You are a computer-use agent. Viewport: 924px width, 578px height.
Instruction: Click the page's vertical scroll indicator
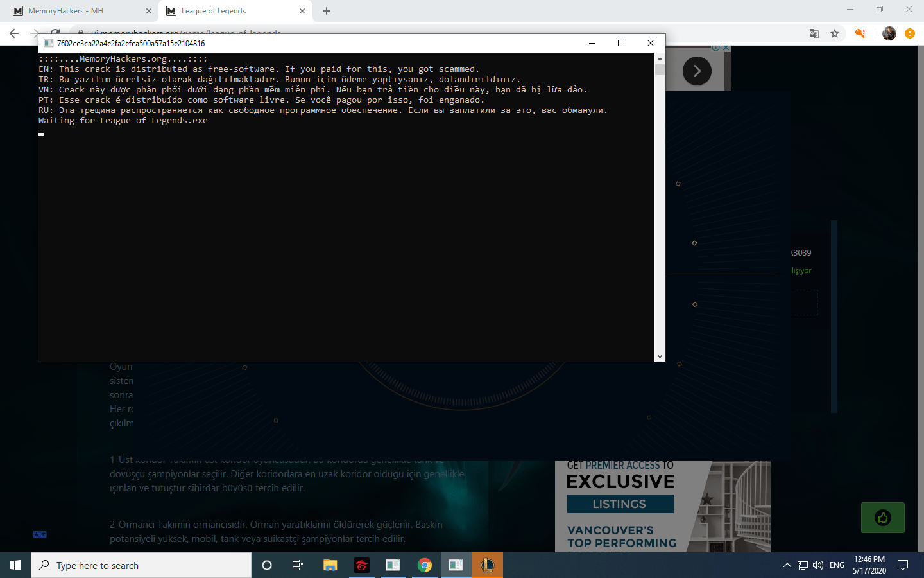point(834,317)
